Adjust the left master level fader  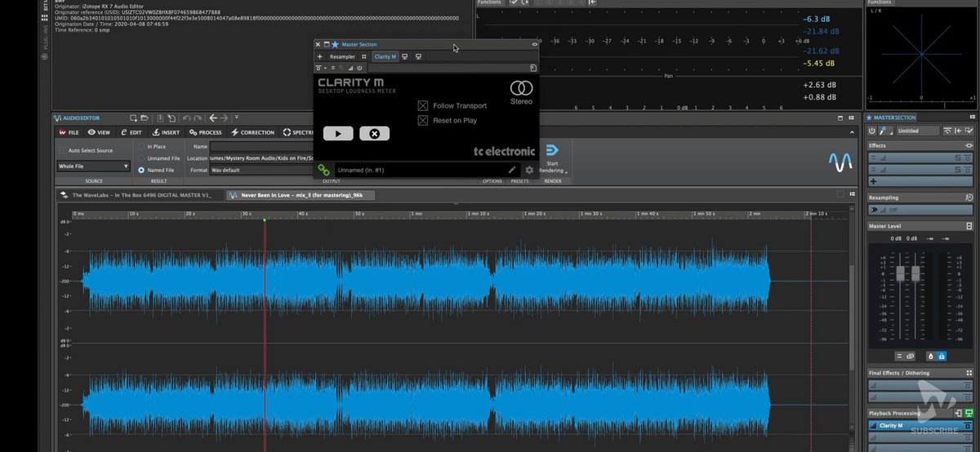[x=901, y=273]
